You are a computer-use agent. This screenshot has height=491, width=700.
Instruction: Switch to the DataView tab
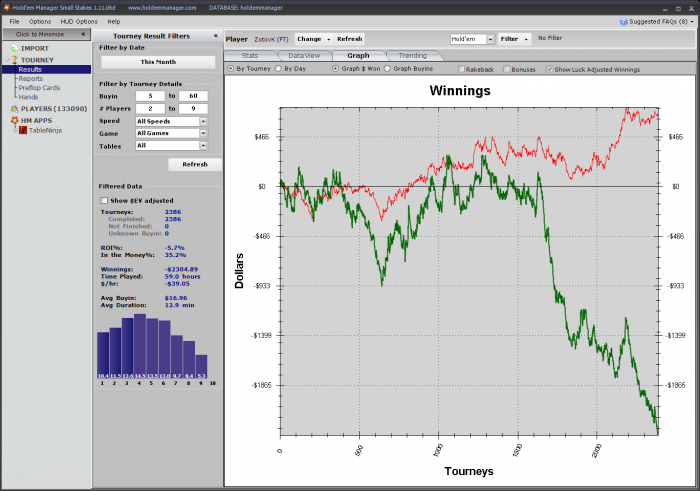pyautogui.click(x=304, y=55)
